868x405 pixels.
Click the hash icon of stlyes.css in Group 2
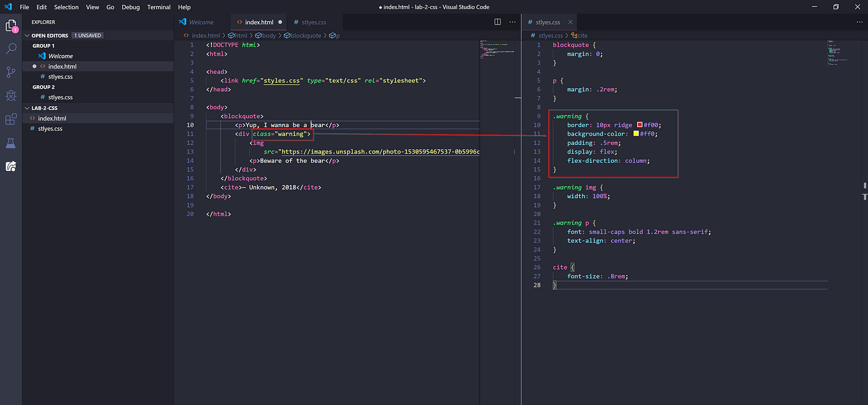coord(42,97)
